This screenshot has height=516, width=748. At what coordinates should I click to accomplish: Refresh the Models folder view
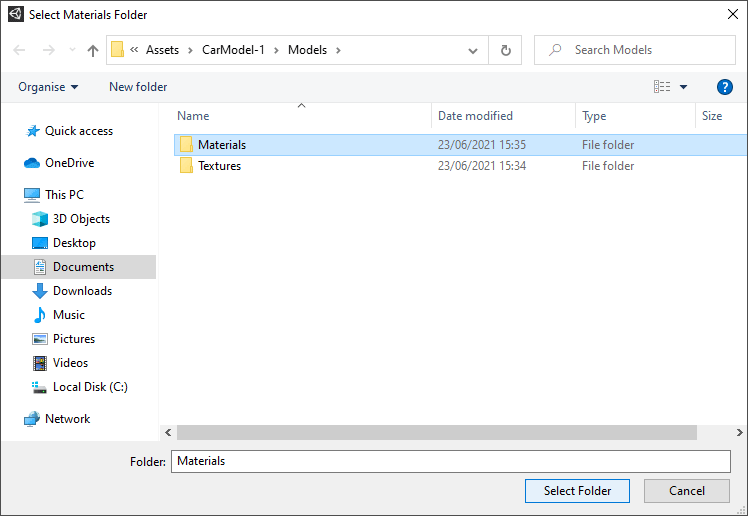505,50
